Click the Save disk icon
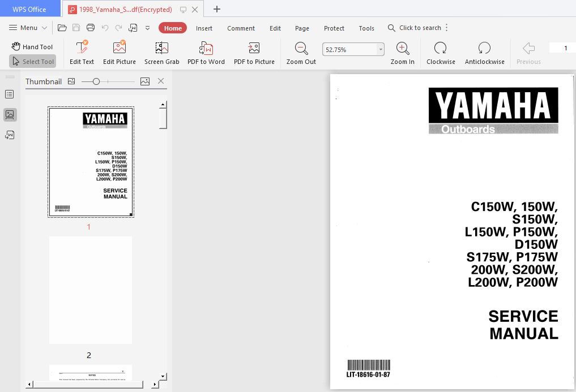Viewport: 576px width, 392px height. click(x=76, y=28)
